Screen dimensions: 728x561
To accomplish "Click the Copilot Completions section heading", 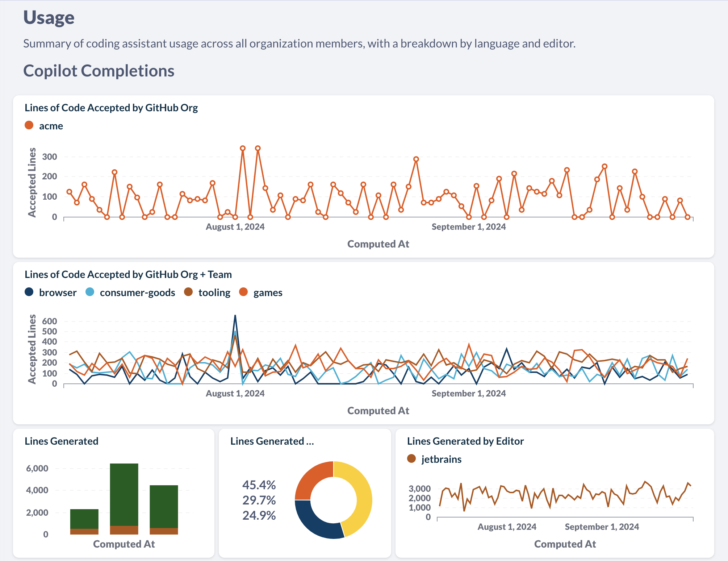I will click(99, 71).
